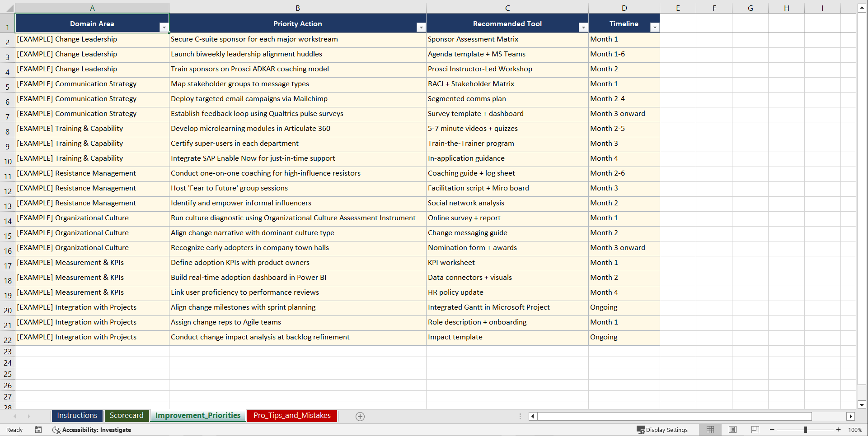Open Display Settings from the status bar
This screenshot has height=436, width=868.
click(662, 430)
